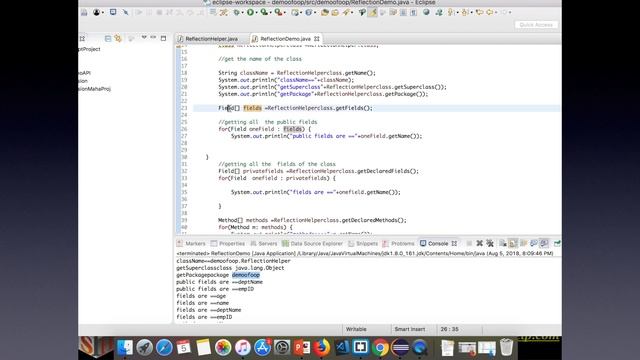
Task: Click the Open Task folder icon
Action: coord(335,12)
